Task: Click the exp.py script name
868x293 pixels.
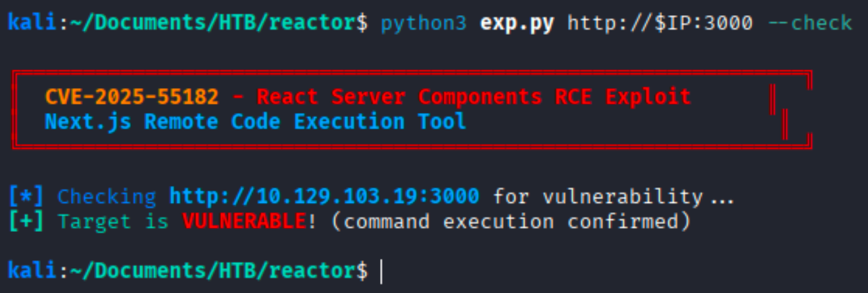Action: click(x=516, y=23)
